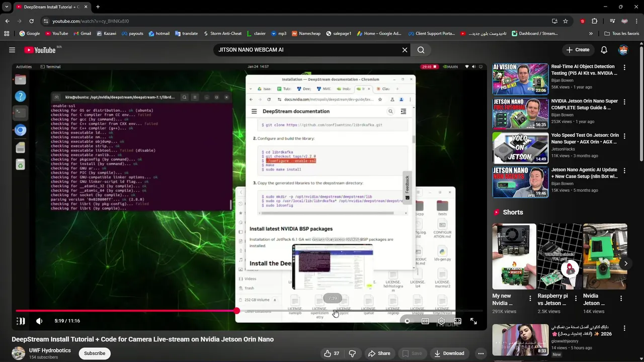Open Real-Time AI Object Detection Testing video thumbnail
This screenshot has width=644, height=362.
pyautogui.click(x=520, y=79)
